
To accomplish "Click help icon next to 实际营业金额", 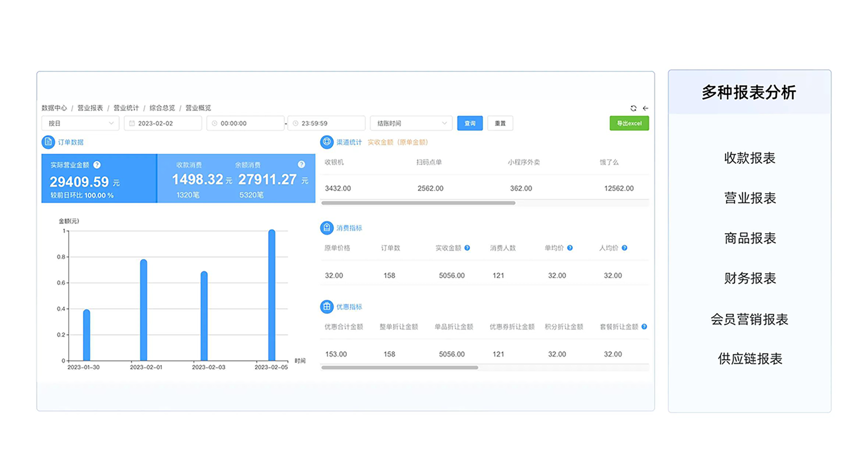I will (x=97, y=165).
